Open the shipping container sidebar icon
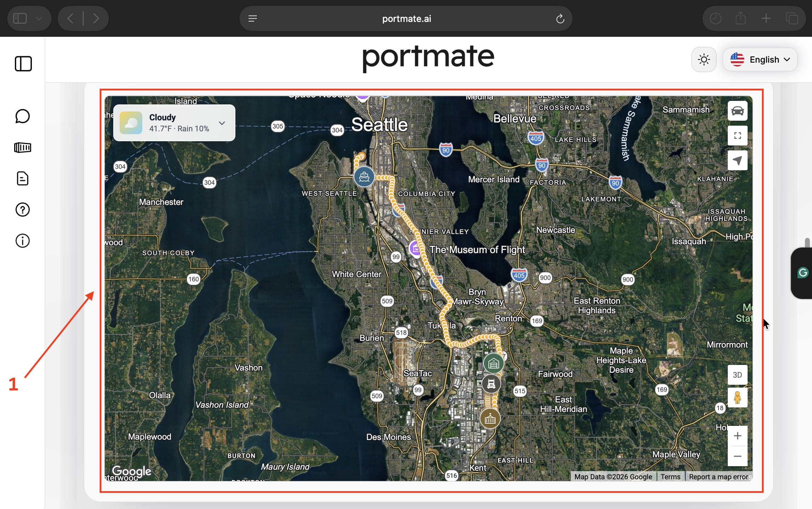 [x=23, y=147]
